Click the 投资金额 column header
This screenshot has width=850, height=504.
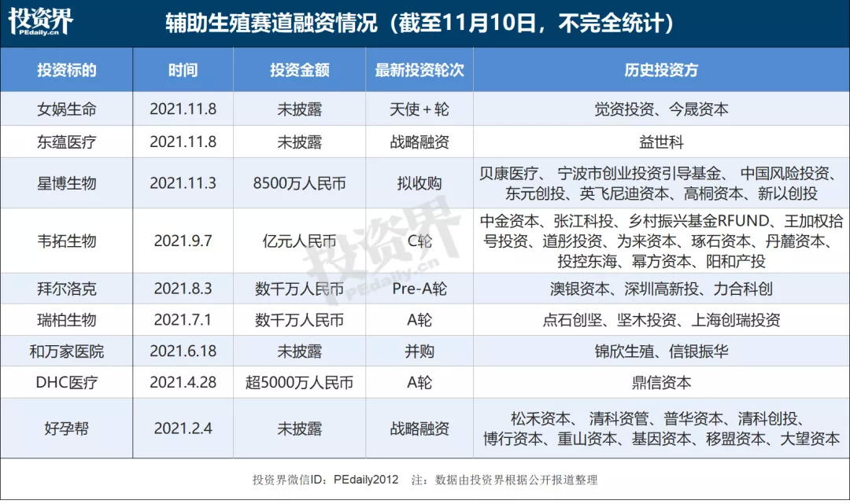click(300, 70)
